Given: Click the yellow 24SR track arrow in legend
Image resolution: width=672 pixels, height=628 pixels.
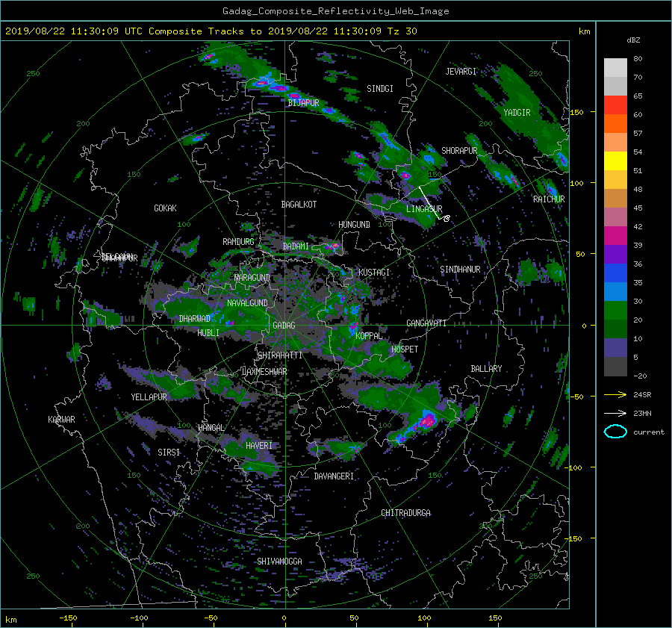Looking at the screenshot, I should click(615, 394).
